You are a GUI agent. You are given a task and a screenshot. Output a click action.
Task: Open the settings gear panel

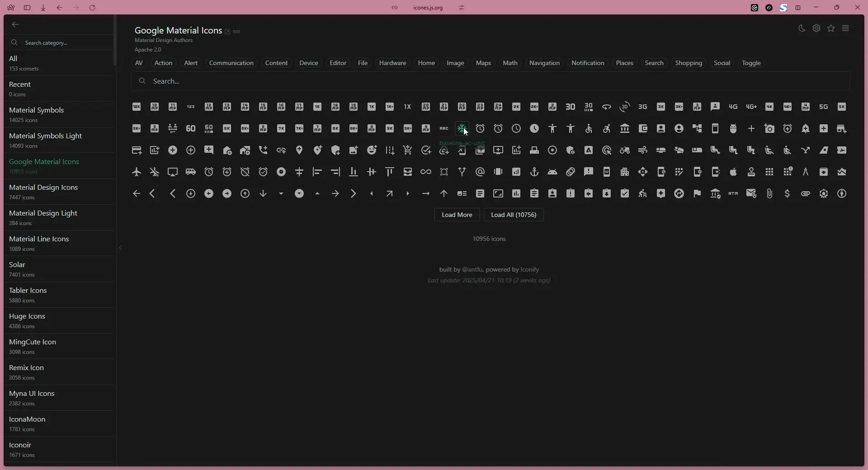(x=816, y=28)
